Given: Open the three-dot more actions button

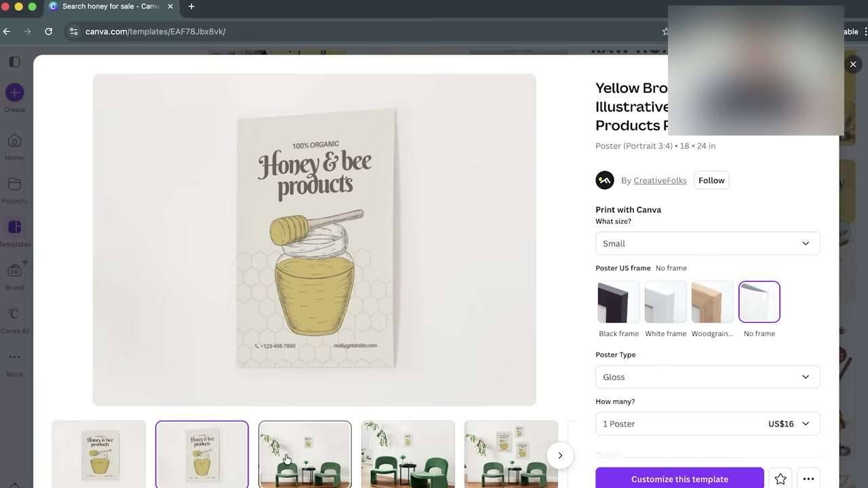Looking at the screenshot, I should [808, 479].
